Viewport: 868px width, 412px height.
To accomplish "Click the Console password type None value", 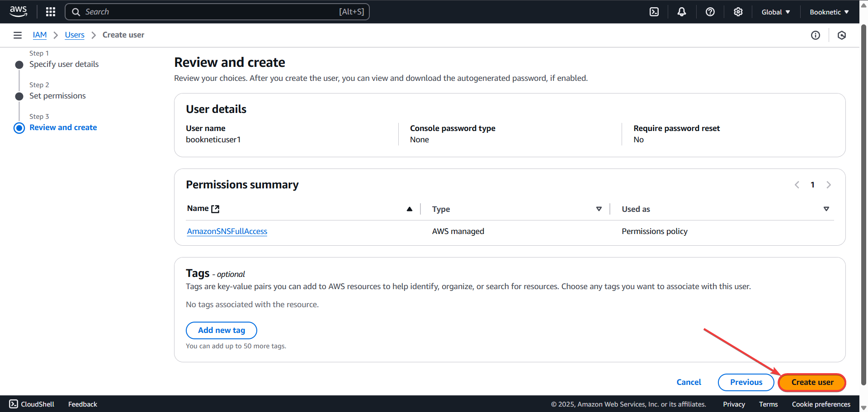I will [420, 140].
